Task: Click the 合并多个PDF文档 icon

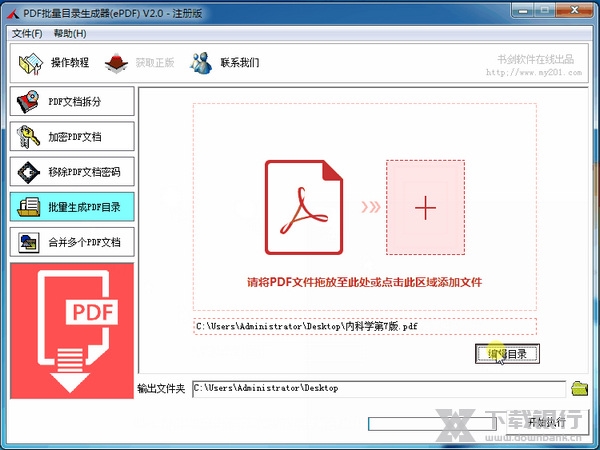Action: [29, 243]
